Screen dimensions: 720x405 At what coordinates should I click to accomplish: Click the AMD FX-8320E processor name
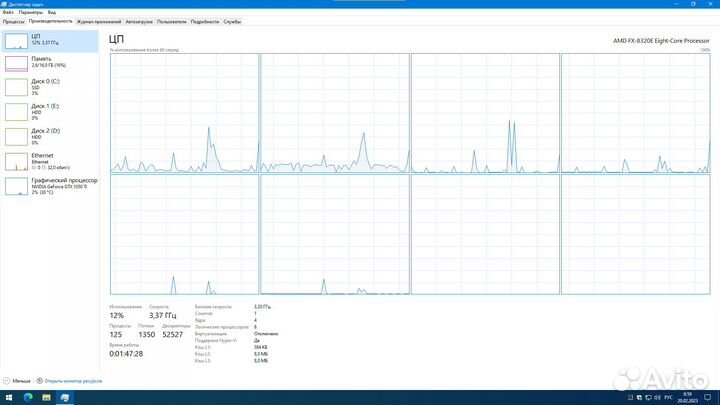[661, 41]
